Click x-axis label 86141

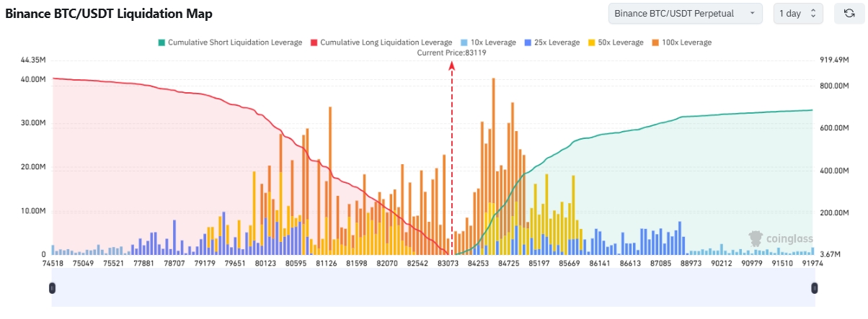[599, 264]
